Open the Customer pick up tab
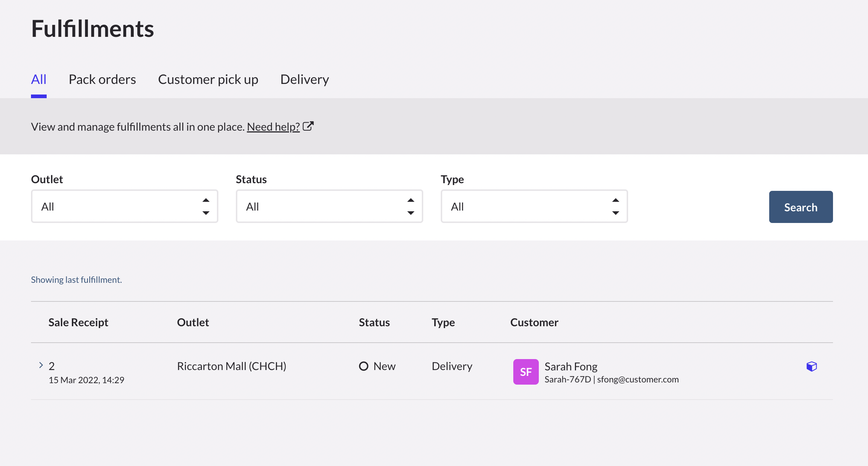The width and height of the screenshot is (868, 466). (208, 80)
